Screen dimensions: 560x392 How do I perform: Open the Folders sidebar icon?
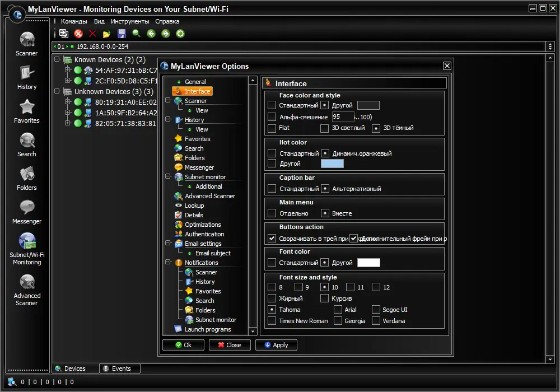[x=27, y=178]
